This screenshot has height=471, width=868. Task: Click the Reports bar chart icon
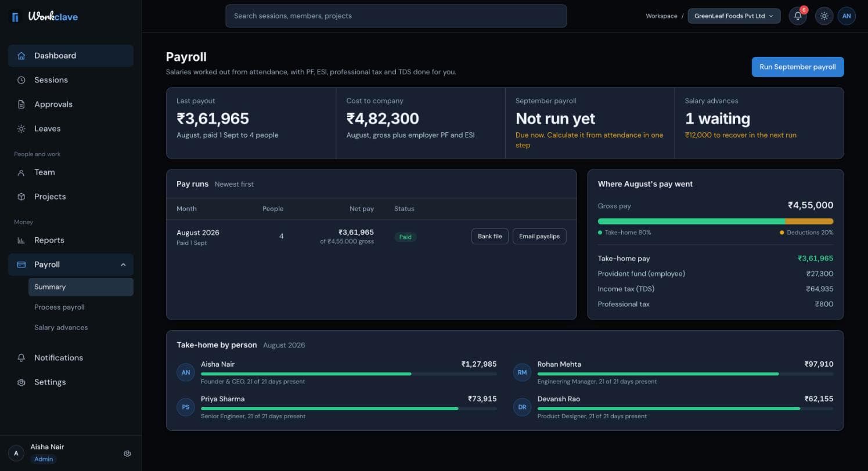[x=21, y=240]
